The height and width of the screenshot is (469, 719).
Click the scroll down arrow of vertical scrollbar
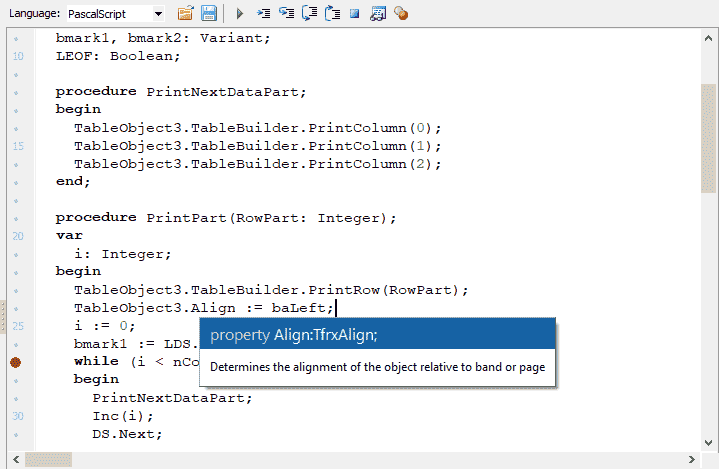click(708, 443)
